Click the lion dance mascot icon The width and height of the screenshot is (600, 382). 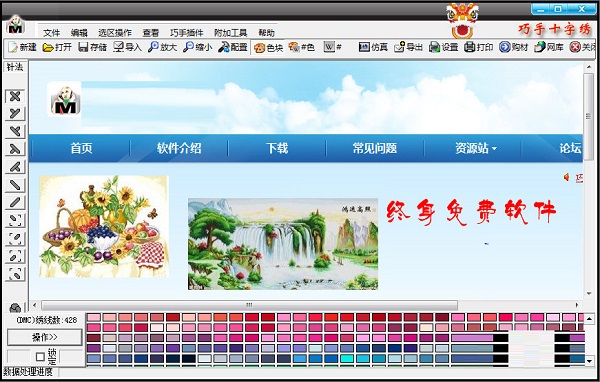[x=462, y=21]
